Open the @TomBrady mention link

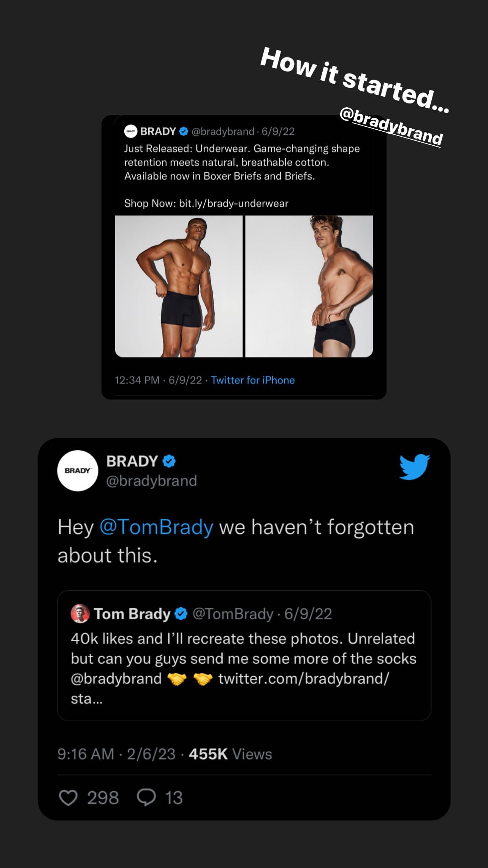coord(156,527)
